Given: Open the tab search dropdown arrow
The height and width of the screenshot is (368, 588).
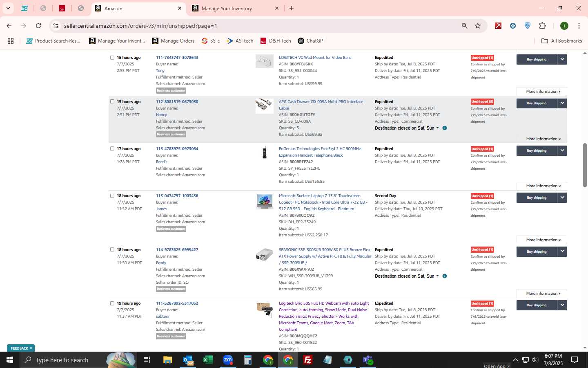Looking at the screenshot, I should 8,8.
